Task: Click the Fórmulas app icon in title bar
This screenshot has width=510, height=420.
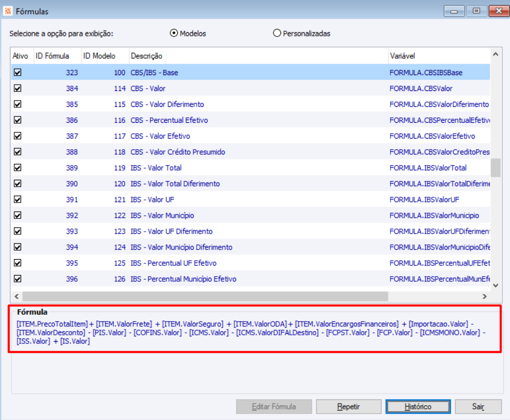Action: pyautogui.click(x=7, y=11)
